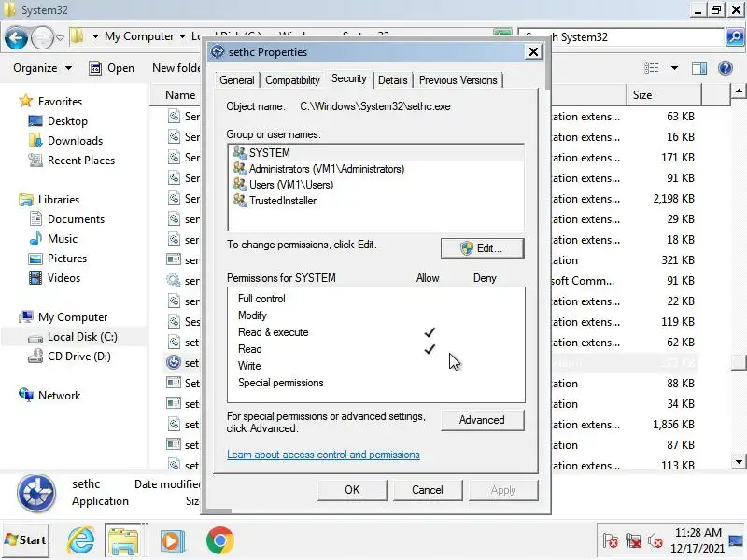Click the network tray icon

(x=633, y=541)
